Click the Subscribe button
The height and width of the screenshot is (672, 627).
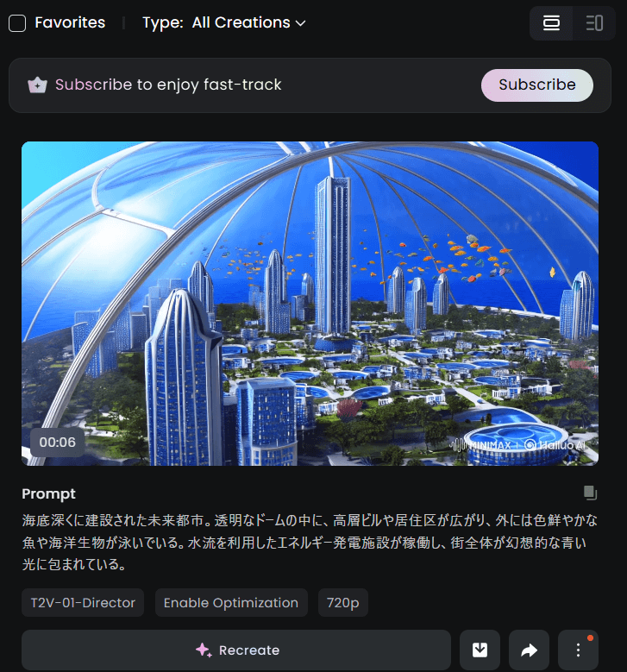click(x=537, y=85)
